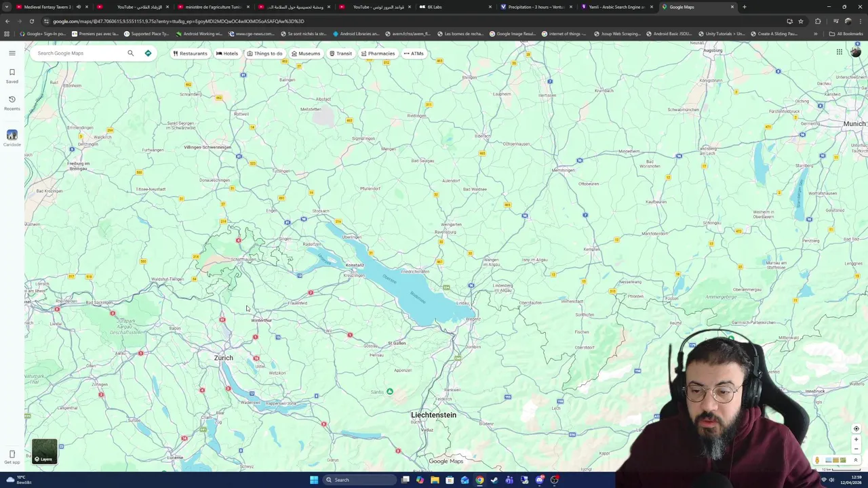Select the Pharmacies category chip
The image size is (868, 488).
378,54
